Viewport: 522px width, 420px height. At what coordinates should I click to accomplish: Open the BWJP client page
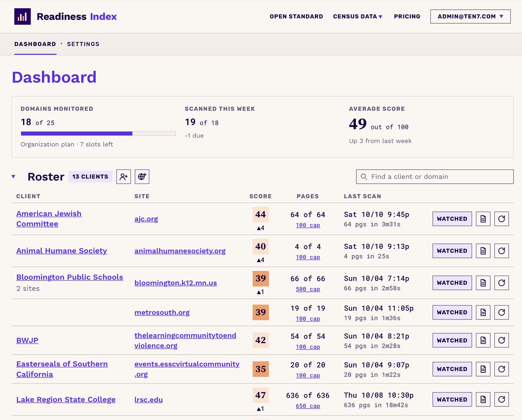coord(27,340)
